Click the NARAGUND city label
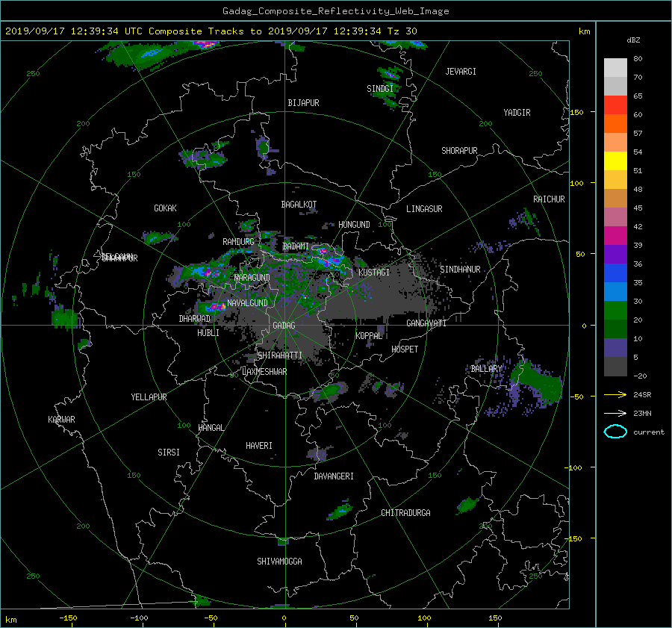This screenshot has width=672, height=628. click(252, 278)
